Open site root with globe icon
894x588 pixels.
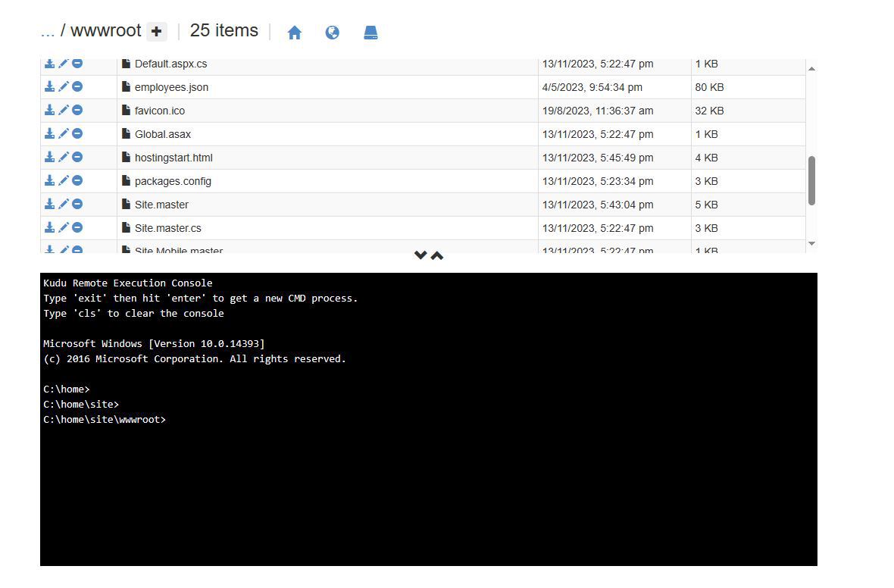click(333, 33)
